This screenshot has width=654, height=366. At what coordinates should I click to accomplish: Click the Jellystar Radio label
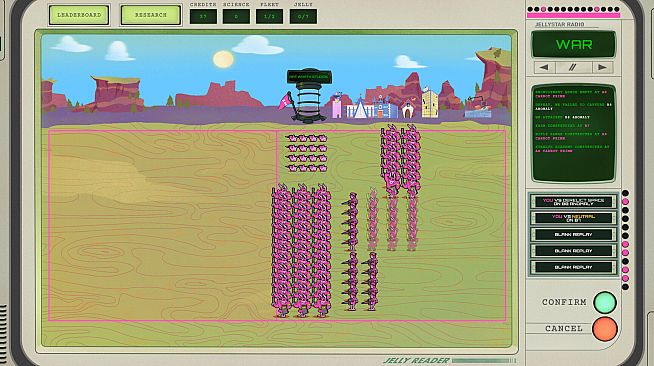tap(559, 25)
